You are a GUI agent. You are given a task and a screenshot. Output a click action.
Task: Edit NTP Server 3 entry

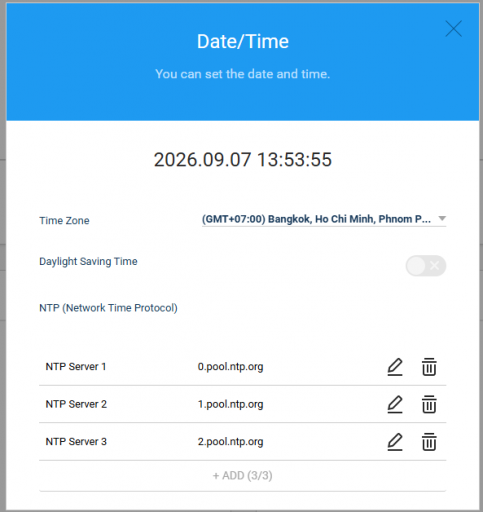(x=395, y=442)
